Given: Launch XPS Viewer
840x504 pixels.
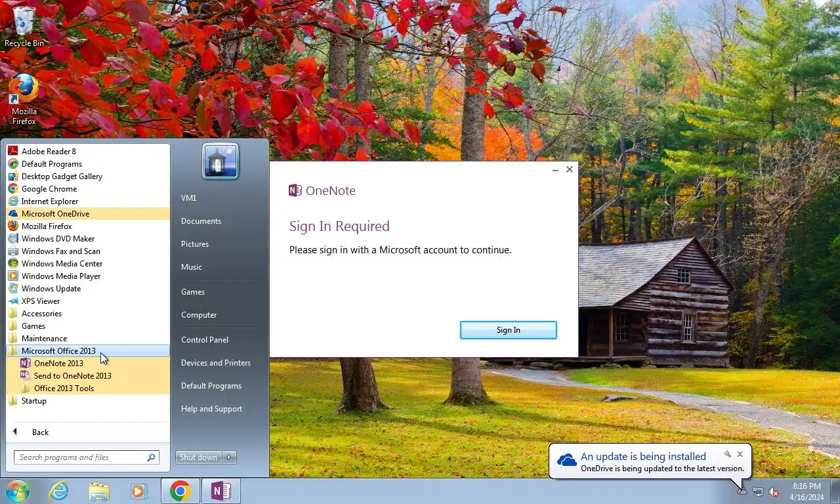Looking at the screenshot, I should [x=88, y=301].
